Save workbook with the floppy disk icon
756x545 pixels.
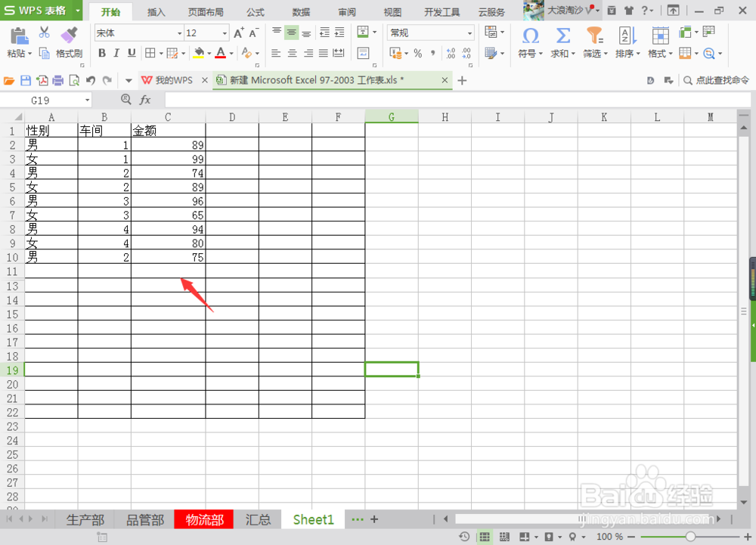pyautogui.click(x=26, y=80)
